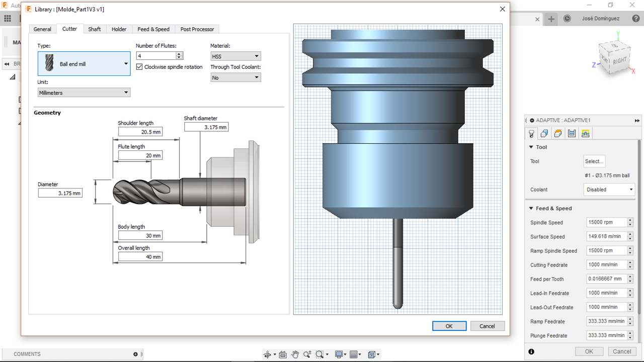The height and width of the screenshot is (362, 644).
Task: Select the Zoom magnifier tool
Action: click(307, 354)
